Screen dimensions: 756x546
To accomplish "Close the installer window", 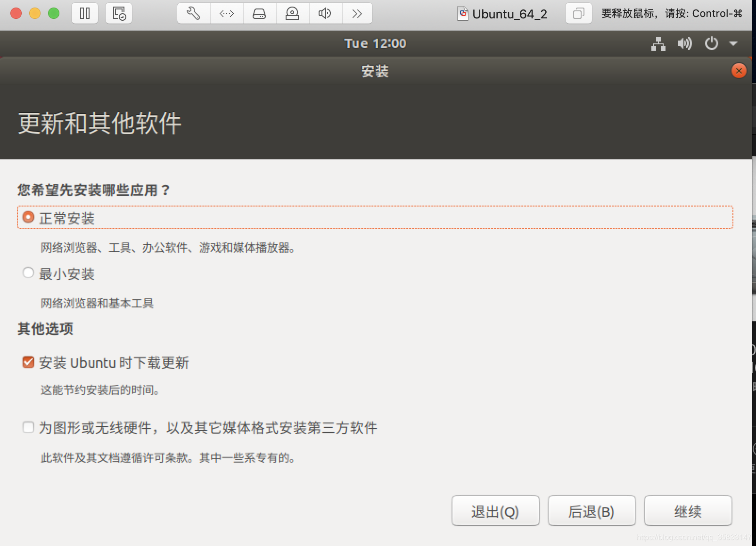I will coord(739,71).
